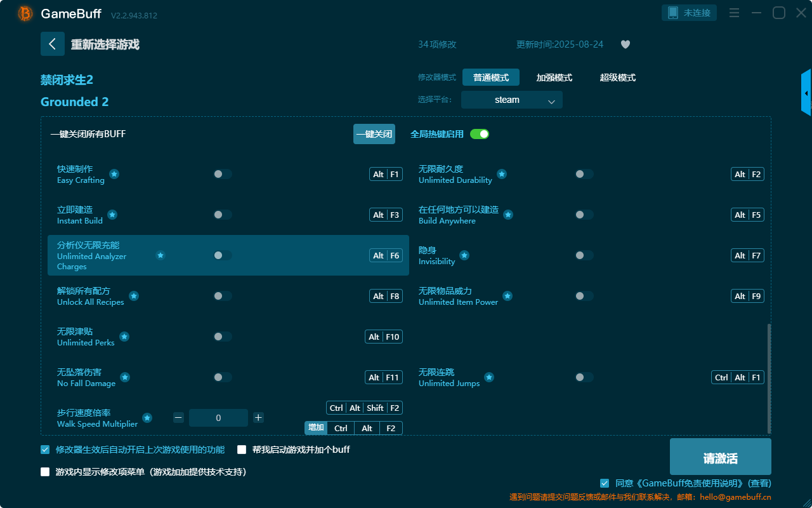Open the steam platform dropdown
Screen dimensions: 812x508
click(512, 100)
